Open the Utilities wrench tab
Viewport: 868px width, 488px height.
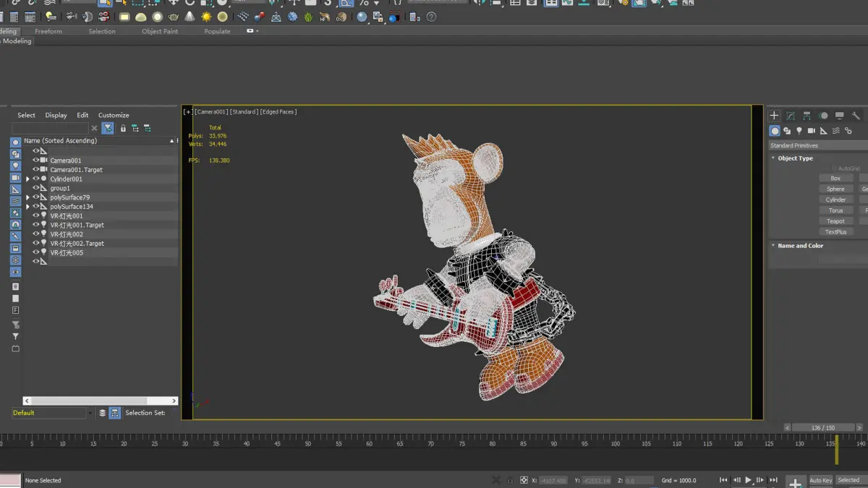click(x=856, y=116)
